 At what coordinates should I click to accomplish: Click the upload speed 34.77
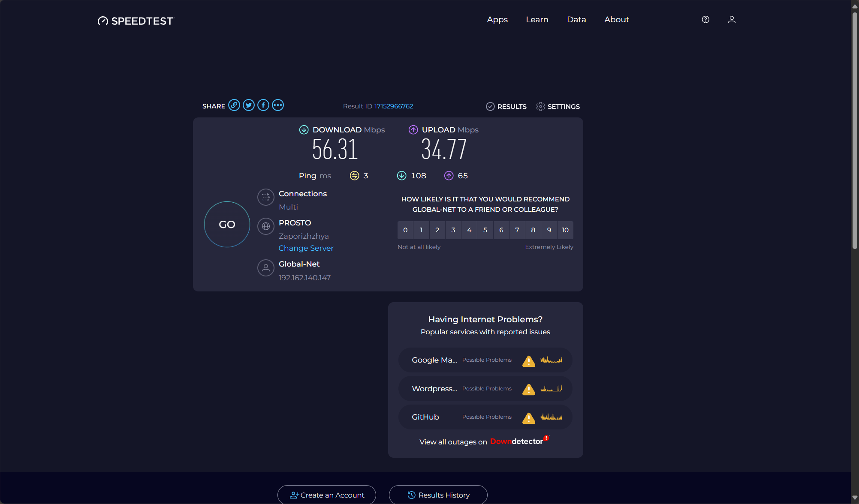pos(444,150)
